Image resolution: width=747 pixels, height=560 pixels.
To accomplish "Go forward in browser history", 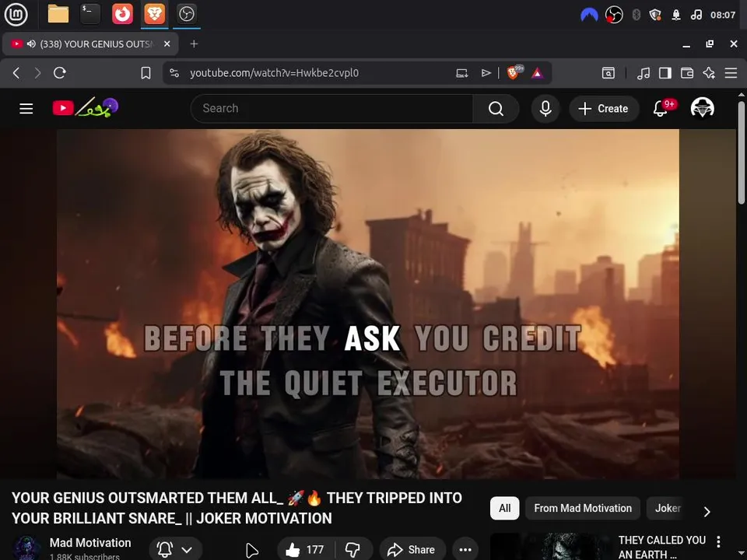I will coord(37,73).
